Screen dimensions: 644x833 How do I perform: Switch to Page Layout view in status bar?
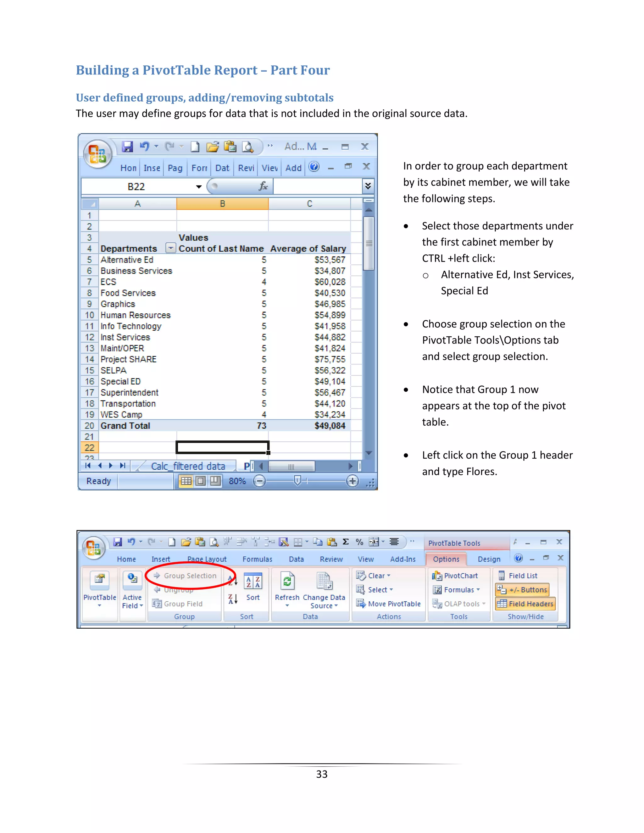[x=201, y=481]
